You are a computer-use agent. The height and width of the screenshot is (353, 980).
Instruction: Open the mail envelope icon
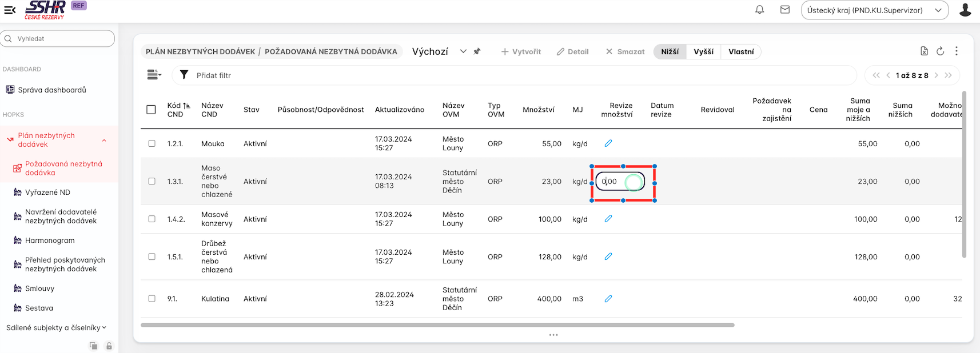pyautogui.click(x=785, y=10)
